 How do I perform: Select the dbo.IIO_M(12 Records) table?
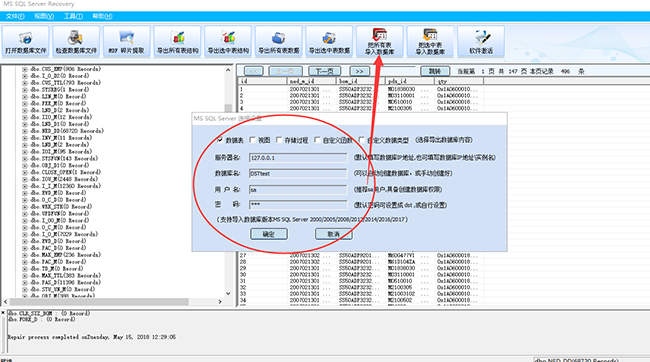(x=61, y=117)
